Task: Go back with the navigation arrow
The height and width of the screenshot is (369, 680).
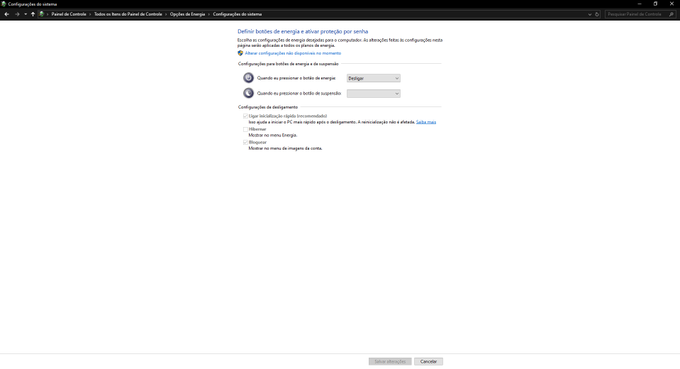Action: coord(7,14)
